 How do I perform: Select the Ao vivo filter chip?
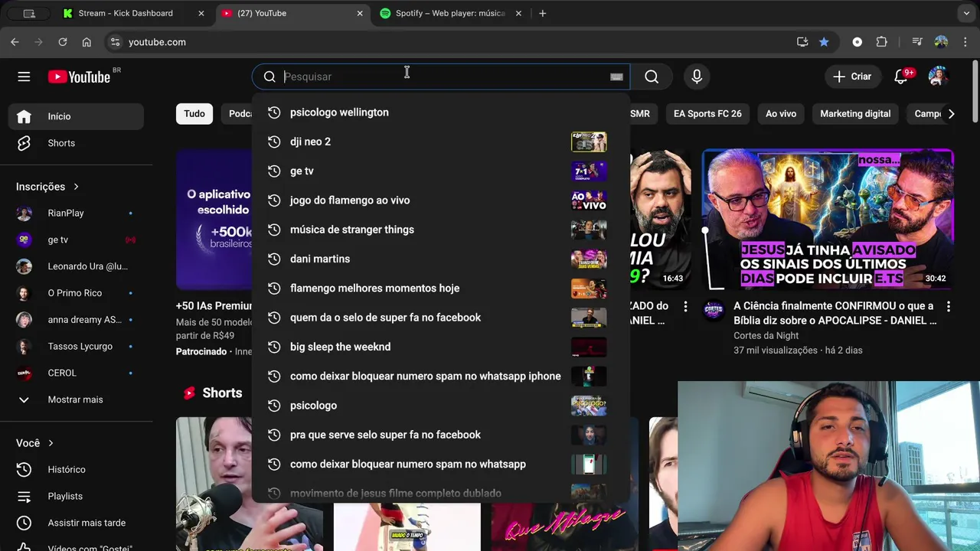pos(781,113)
